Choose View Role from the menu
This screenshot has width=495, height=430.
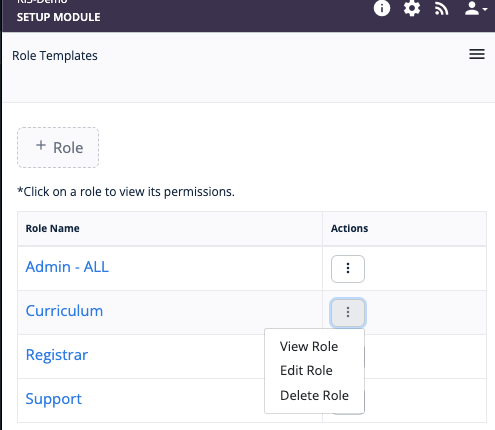click(x=309, y=347)
